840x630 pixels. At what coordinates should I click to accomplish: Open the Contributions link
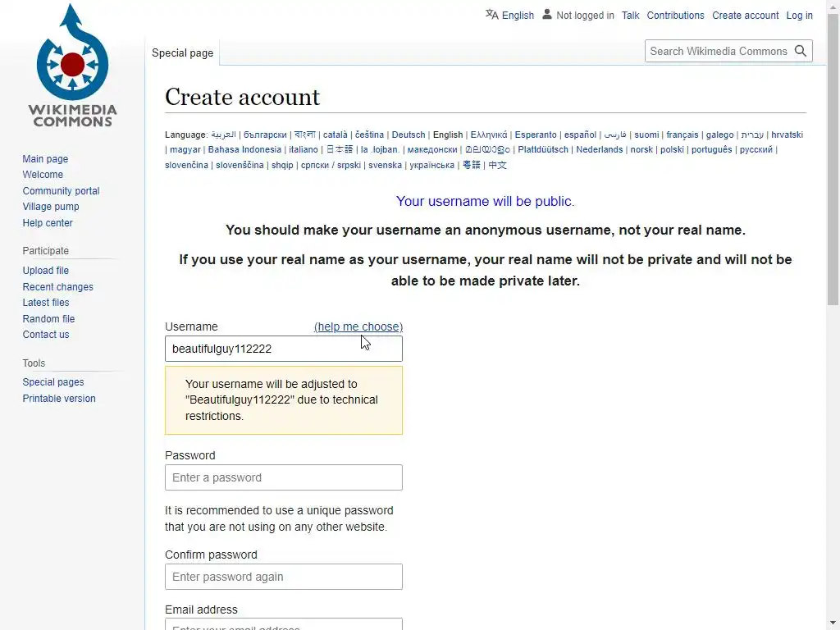(x=675, y=16)
